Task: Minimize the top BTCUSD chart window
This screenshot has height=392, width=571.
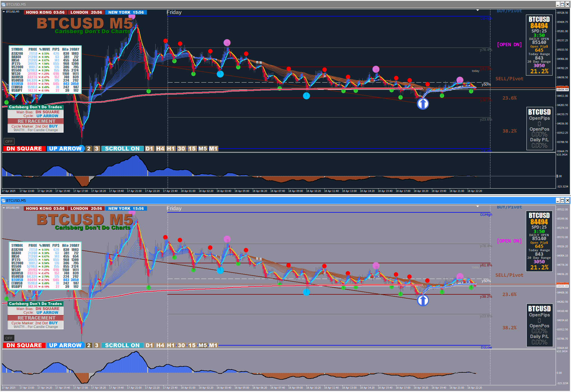Action: [557, 4]
